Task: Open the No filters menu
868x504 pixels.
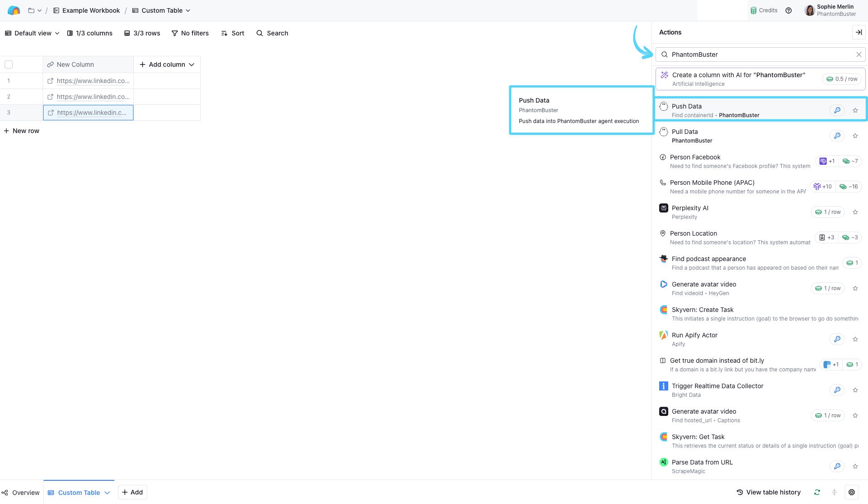Action: pos(190,33)
